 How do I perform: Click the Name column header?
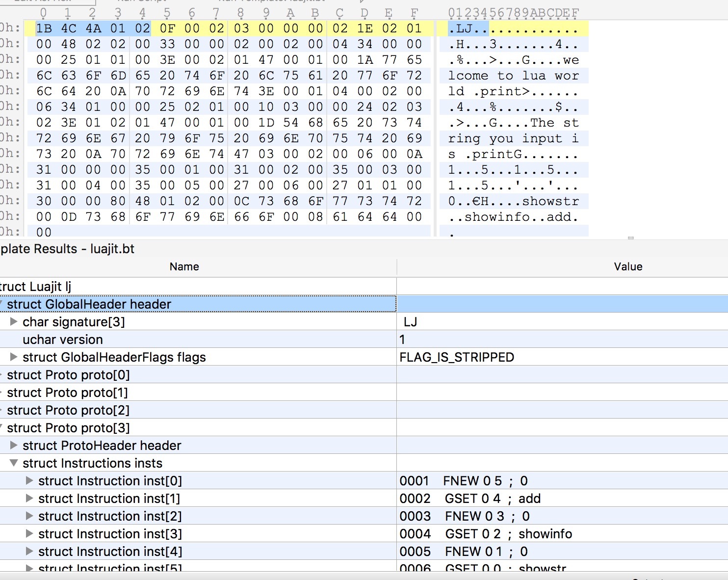pos(184,266)
